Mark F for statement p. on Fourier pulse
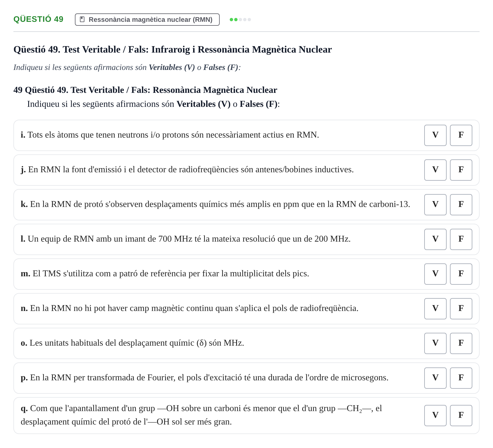The width and height of the screenshot is (493, 448). 461,378
